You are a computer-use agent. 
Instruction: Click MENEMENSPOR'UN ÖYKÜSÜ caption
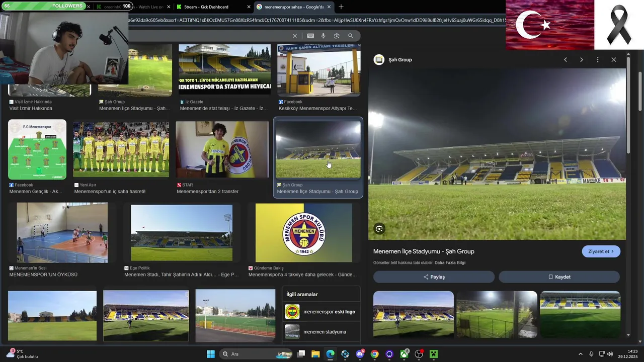tap(43, 275)
